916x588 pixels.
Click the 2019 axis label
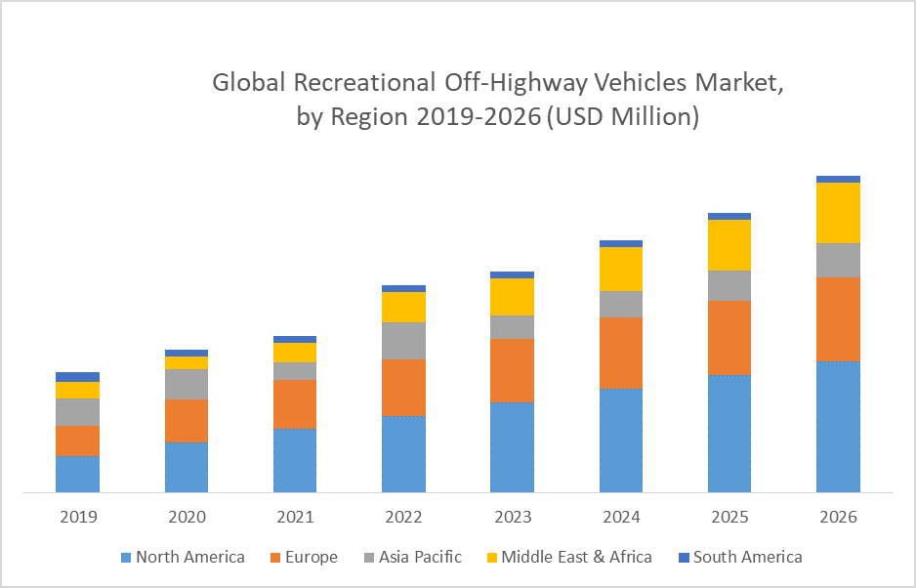point(78,517)
